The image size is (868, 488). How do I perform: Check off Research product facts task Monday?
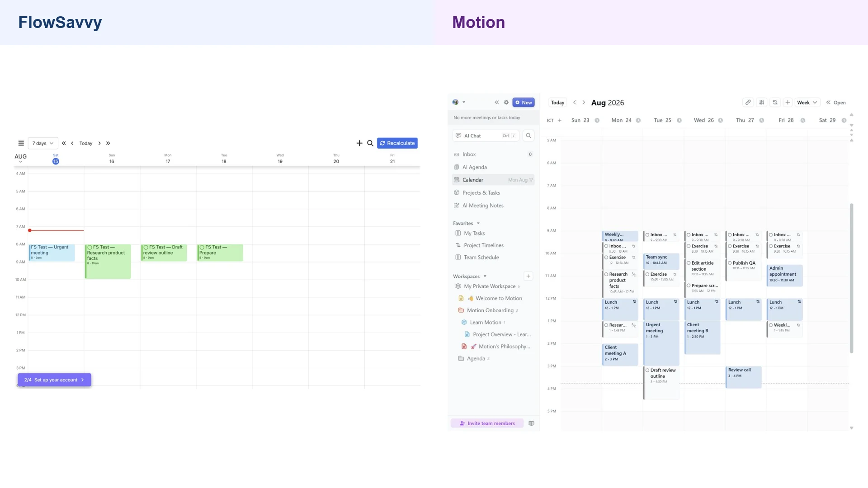coord(606,274)
